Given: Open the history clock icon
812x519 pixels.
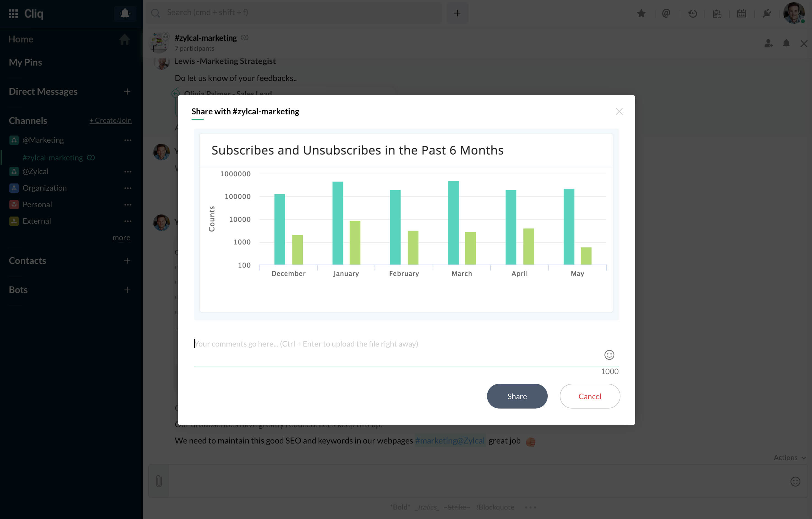Looking at the screenshot, I should click(692, 13).
